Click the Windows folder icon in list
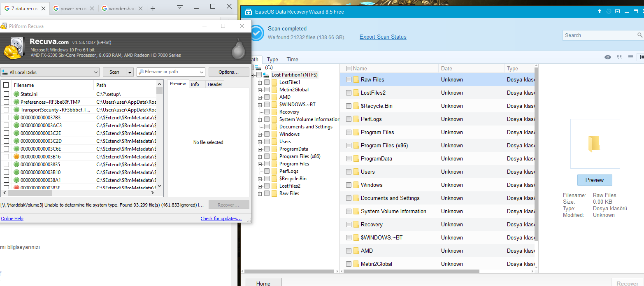The width and height of the screenshot is (644, 286). (356, 185)
